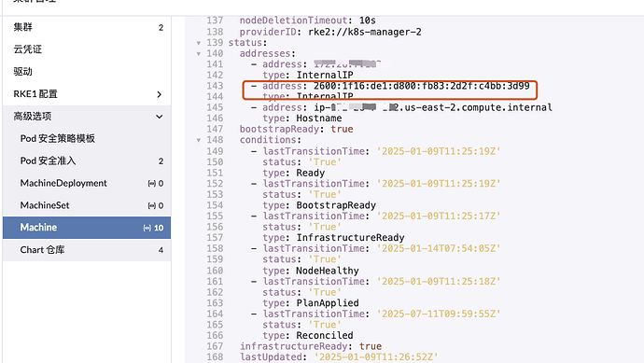The width and height of the screenshot is (644, 363).
Task: Click the Hostname address line
Action: pos(401,107)
